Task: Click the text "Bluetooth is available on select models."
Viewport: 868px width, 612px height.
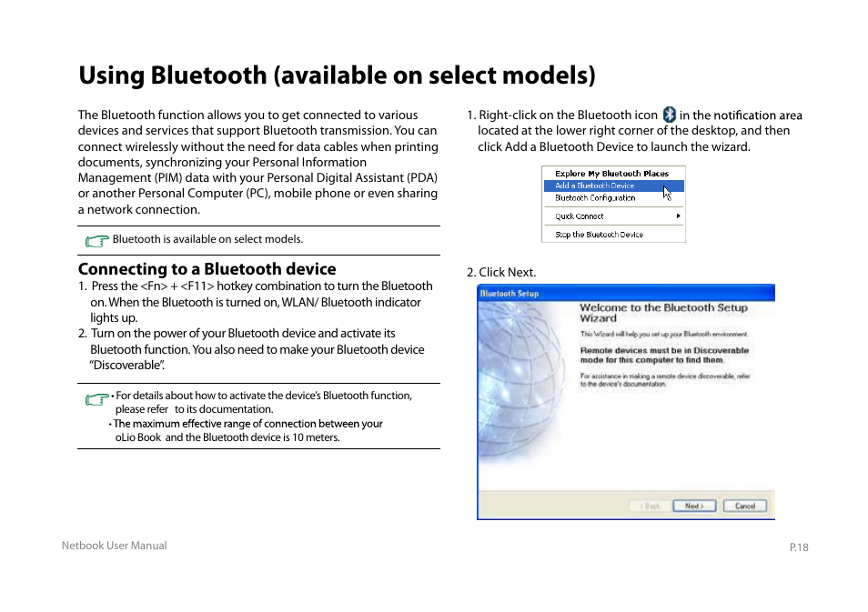Action: tap(207, 239)
